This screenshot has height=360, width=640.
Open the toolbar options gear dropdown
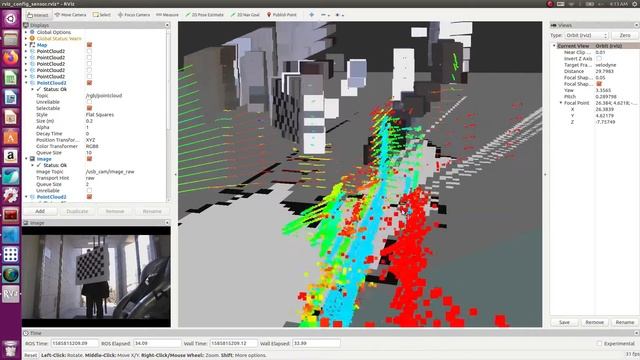tap(340, 15)
